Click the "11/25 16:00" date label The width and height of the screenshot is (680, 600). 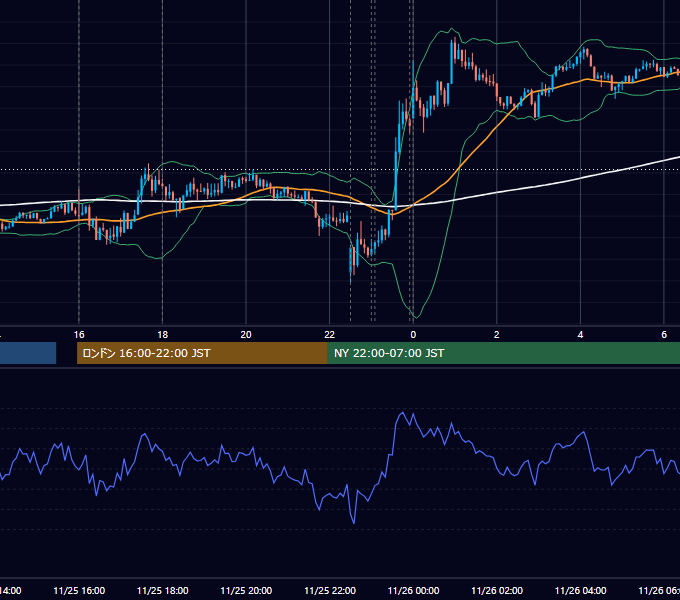click(x=79, y=590)
